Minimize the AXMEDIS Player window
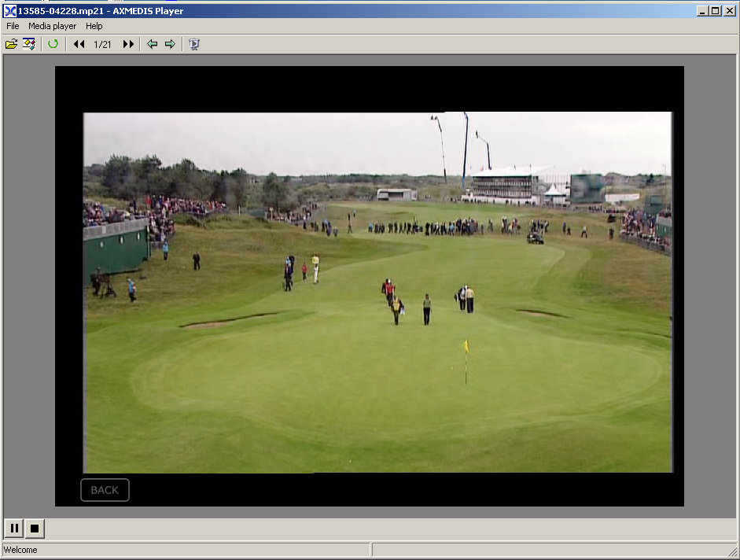The image size is (740, 560). 702,11
